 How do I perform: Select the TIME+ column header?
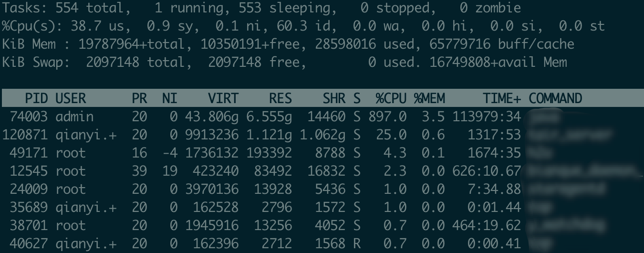point(502,99)
